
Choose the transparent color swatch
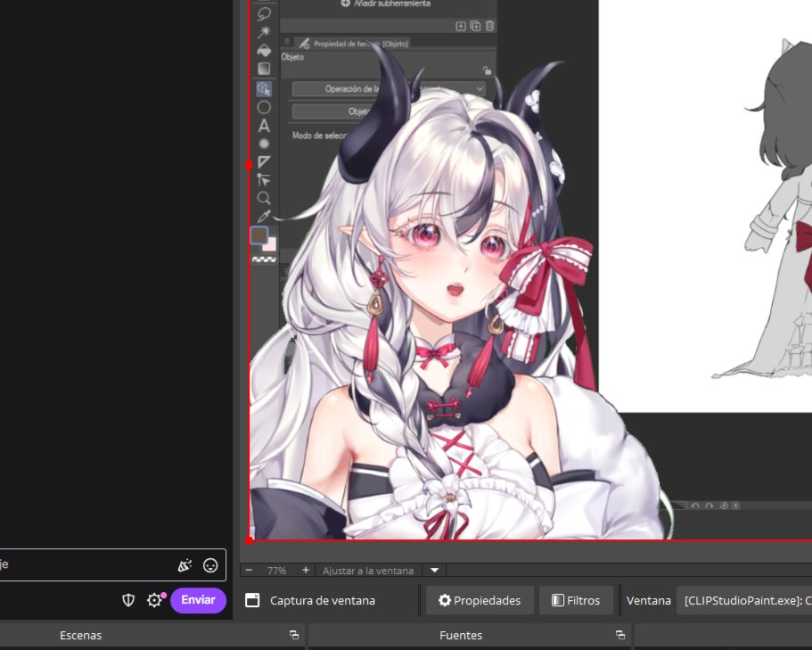264,259
